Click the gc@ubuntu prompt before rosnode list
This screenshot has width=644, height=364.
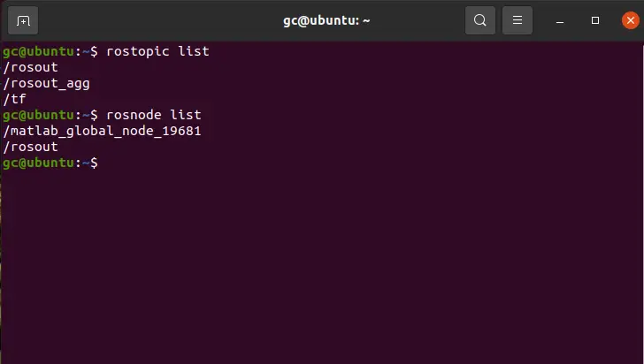pos(50,115)
